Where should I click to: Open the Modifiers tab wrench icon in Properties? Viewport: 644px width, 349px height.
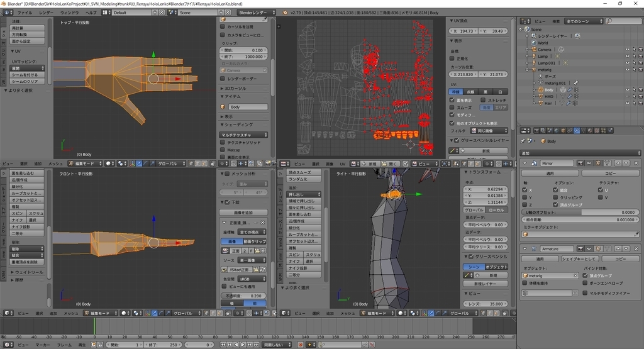coord(577,131)
